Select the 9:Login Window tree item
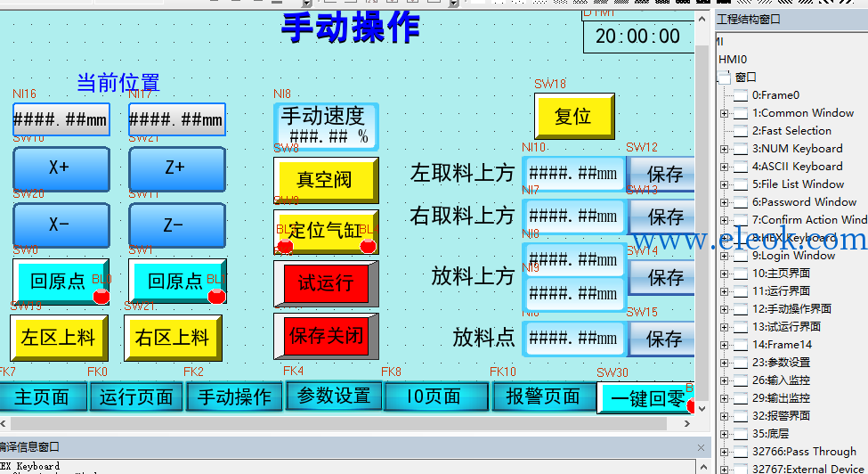The image size is (868, 474). tap(793, 256)
